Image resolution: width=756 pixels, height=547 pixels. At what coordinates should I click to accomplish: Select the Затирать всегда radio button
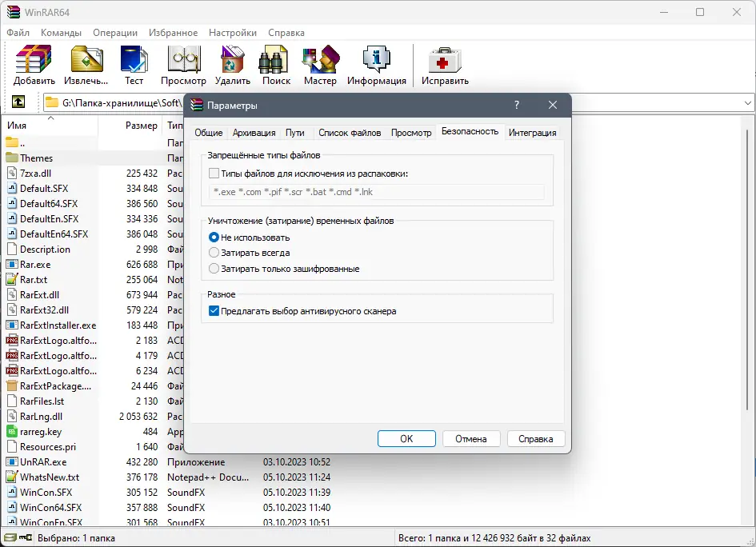pyautogui.click(x=214, y=253)
